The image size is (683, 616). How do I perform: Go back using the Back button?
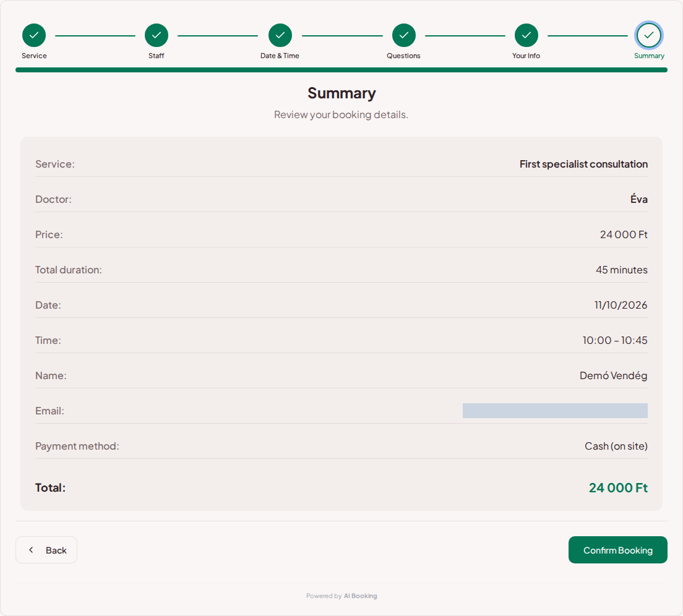pyautogui.click(x=46, y=550)
